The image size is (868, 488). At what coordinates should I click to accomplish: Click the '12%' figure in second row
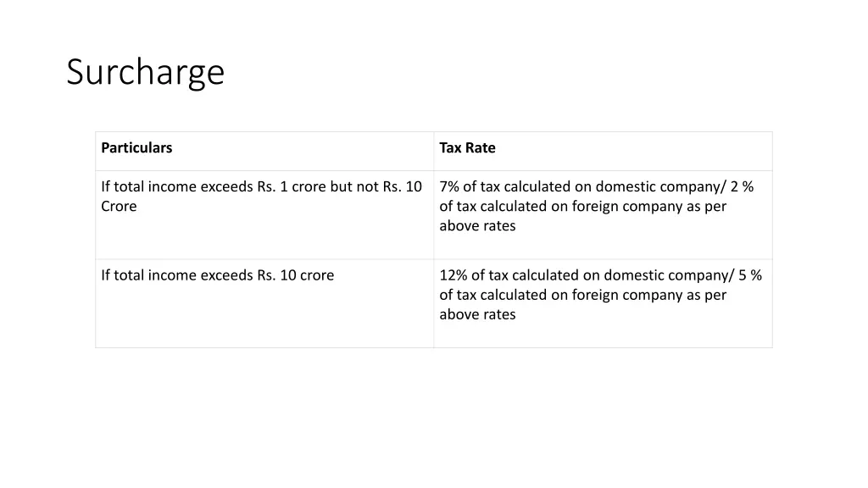[453, 275]
